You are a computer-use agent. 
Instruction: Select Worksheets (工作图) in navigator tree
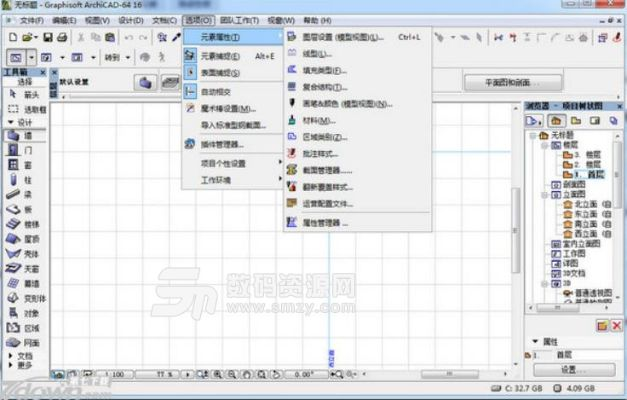click(x=568, y=254)
